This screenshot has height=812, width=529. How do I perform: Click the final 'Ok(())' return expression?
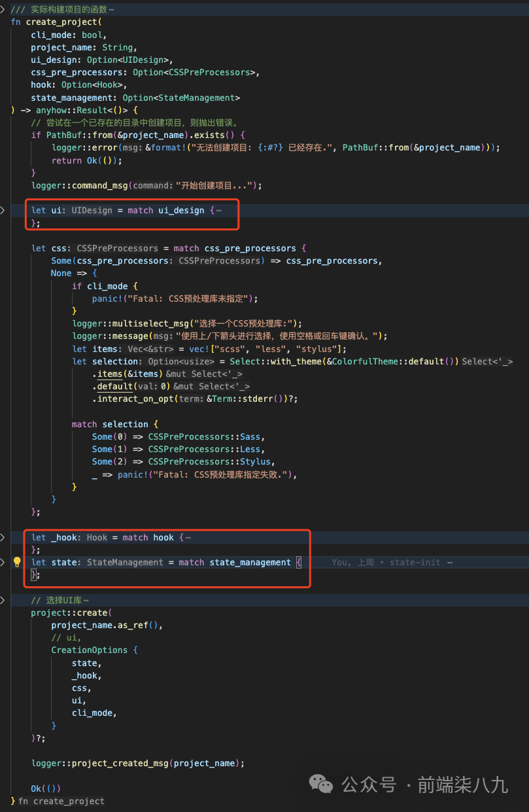46,788
